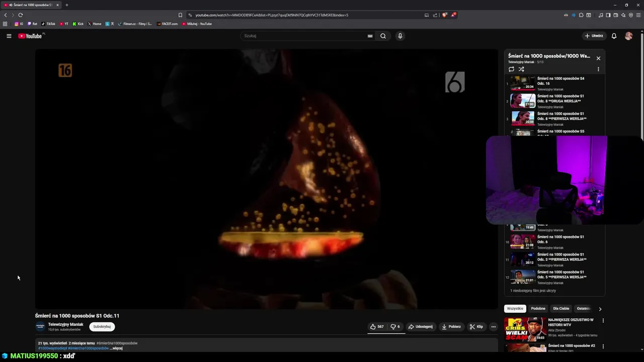Open the Miluhej - YouTube bookmark
Image resolution: width=644 pixels, height=362 pixels.
coord(197,24)
